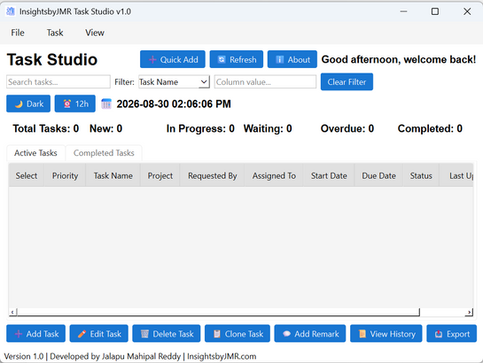Open the Filter column dropdown
This screenshot has width=483, height=363.
click(x=174, y=82)
